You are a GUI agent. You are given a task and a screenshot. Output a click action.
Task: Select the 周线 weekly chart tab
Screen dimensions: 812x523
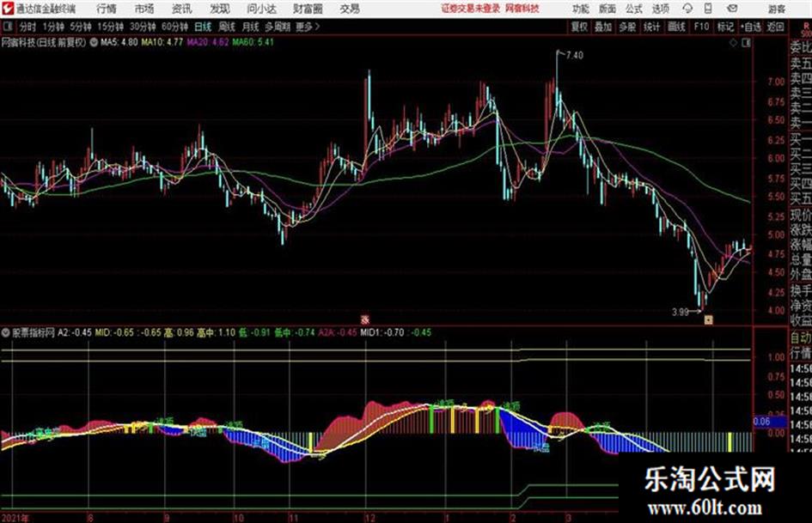click(x=227, y=27)
